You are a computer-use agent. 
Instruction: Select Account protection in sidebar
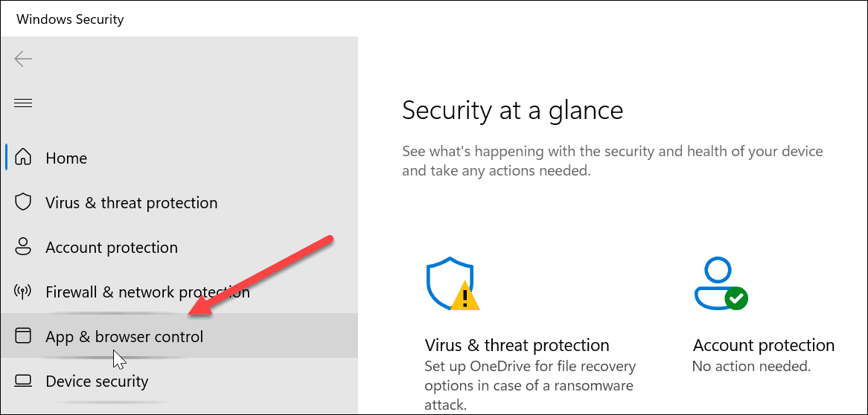112,248
